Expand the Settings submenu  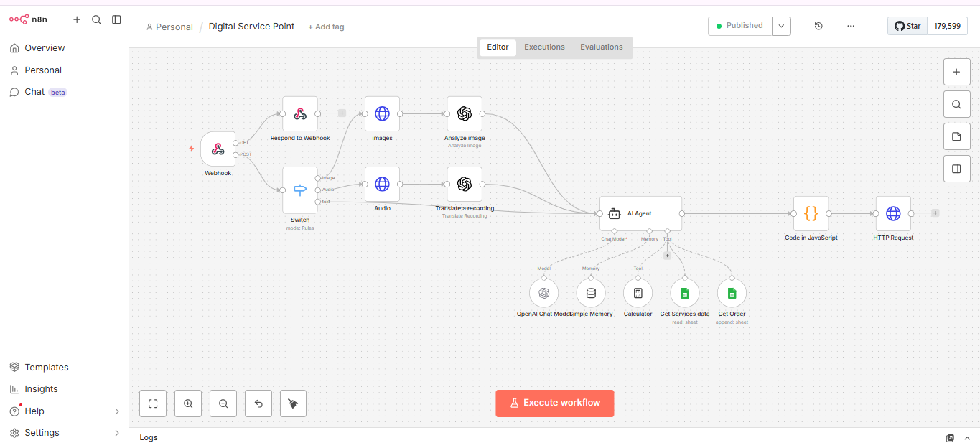(117, 433)
